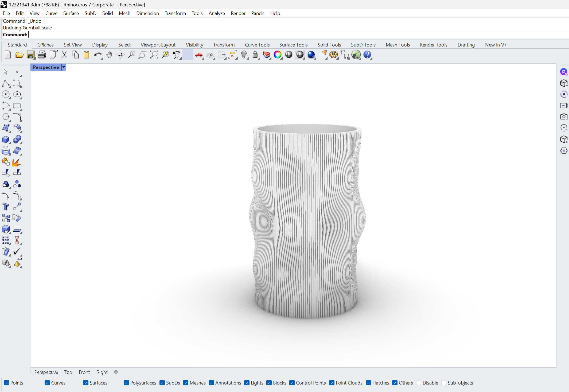This screenshot has width=569, height=392.
Task: Open the Perspective viewport dropdown arrow
Action: [64, 67]
